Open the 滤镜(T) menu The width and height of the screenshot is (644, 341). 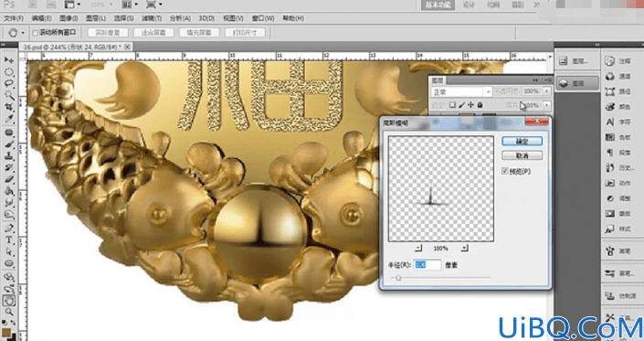pyautogui.click(x=152, y=18)
